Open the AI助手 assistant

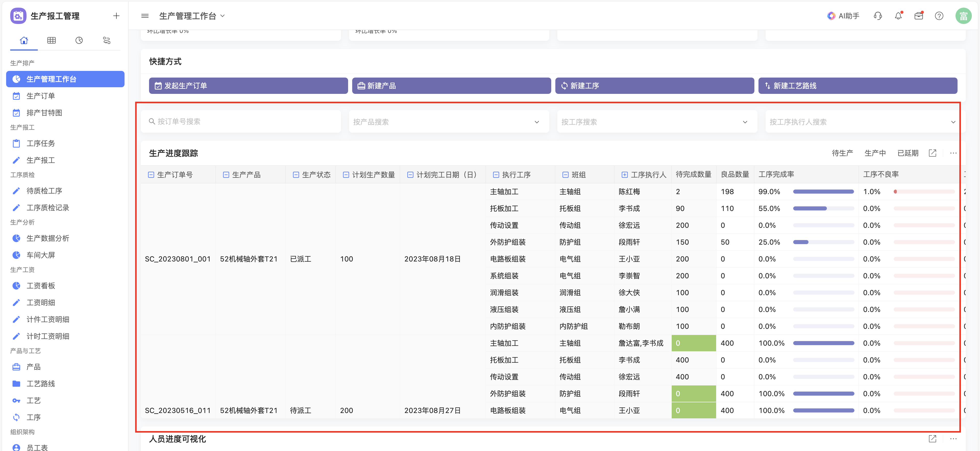click(843, 16)
